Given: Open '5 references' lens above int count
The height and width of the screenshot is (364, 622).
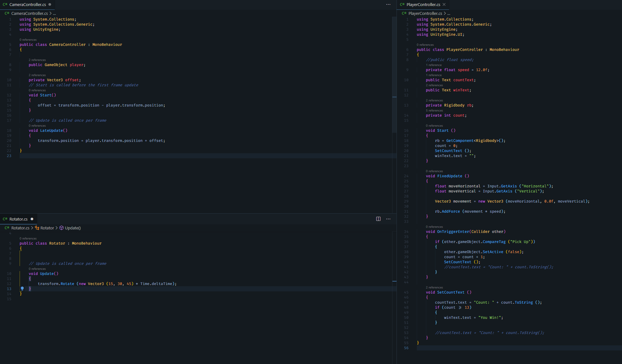Looking at the screenshot, I should 434,111.
